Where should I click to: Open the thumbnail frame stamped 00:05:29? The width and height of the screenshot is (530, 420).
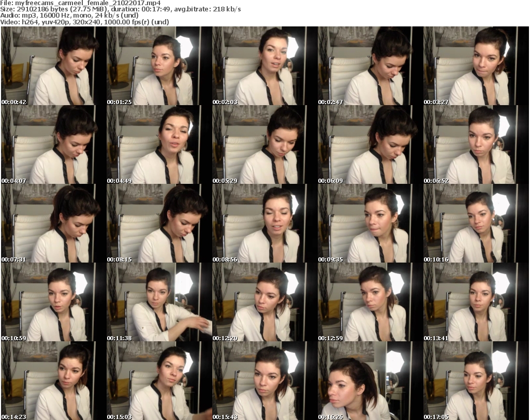[264, 144]
